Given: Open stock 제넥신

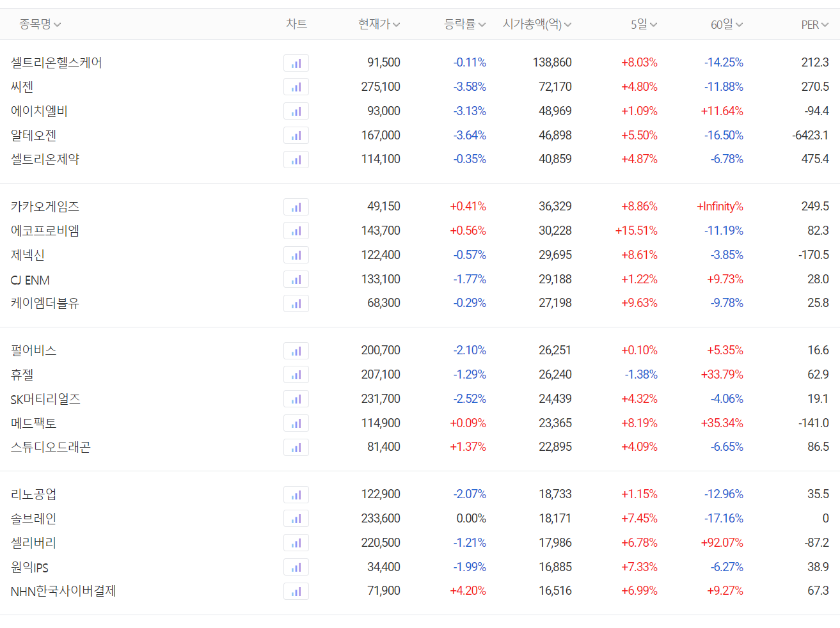Looking at the screenshot, I should coord(28,255).
